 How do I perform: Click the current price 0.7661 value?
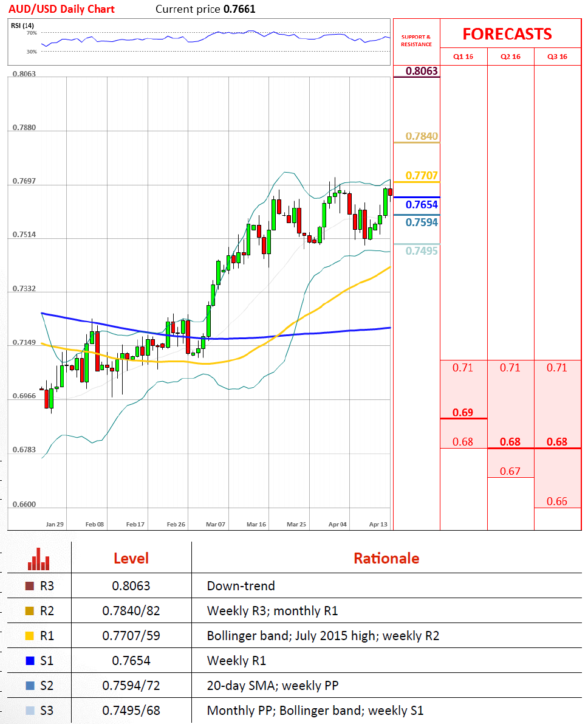click(x=239, y=9)
